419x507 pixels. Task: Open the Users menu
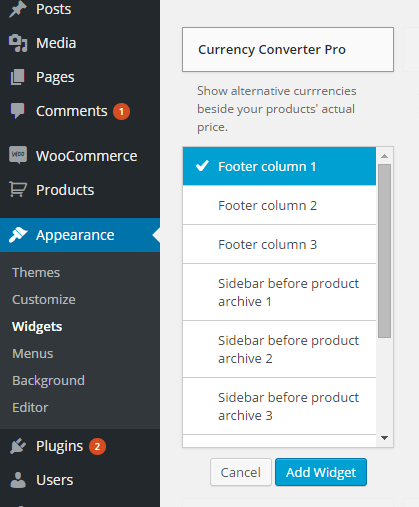point(80,480)
